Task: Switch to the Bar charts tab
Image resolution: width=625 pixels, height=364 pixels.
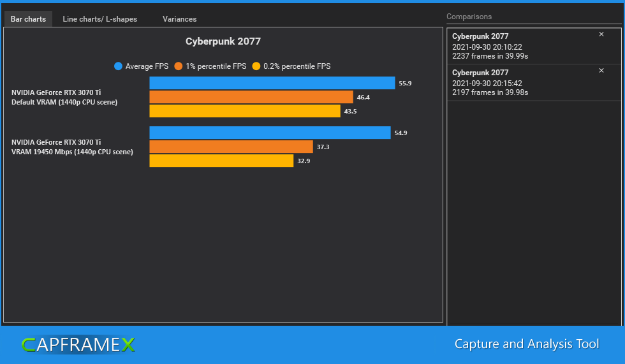Action: point(28,18)
